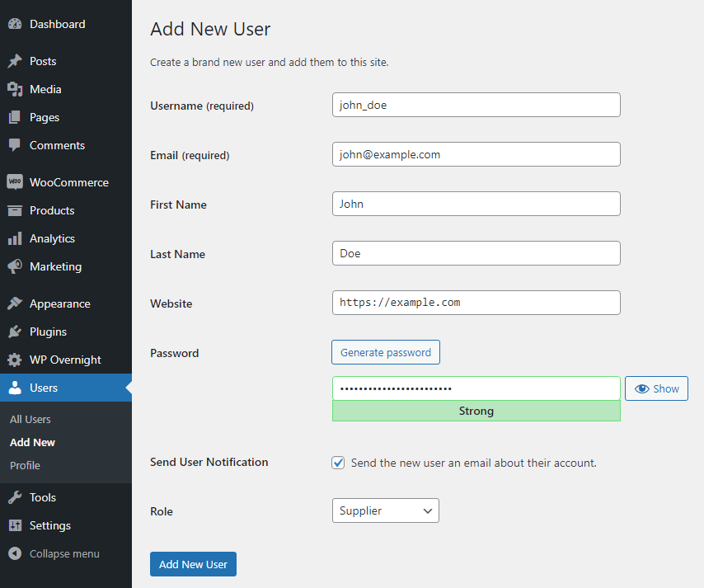Click the Media library icon
Viewport: 704px width, 588px height.
15,89
